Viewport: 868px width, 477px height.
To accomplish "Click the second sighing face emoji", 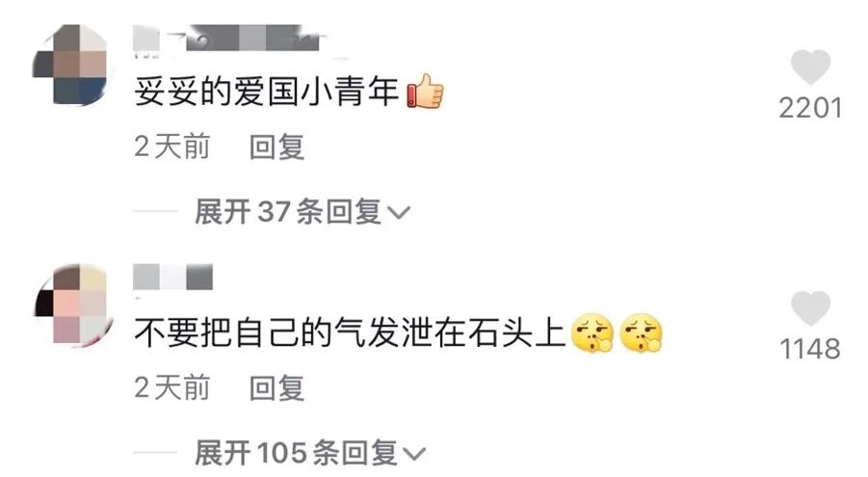I will pyautogui.click(x=641, y=333).
